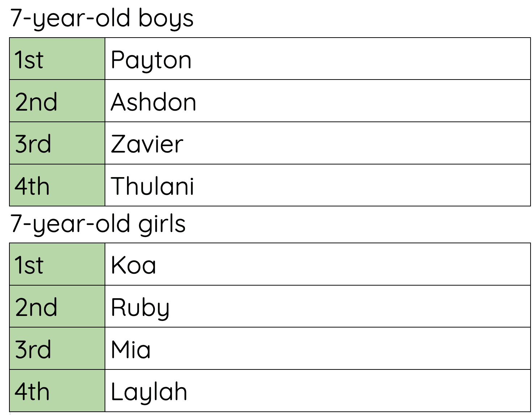Select the name Ruby
The height and width of the screenshot is (415, 532).
(x=140, y=308)
